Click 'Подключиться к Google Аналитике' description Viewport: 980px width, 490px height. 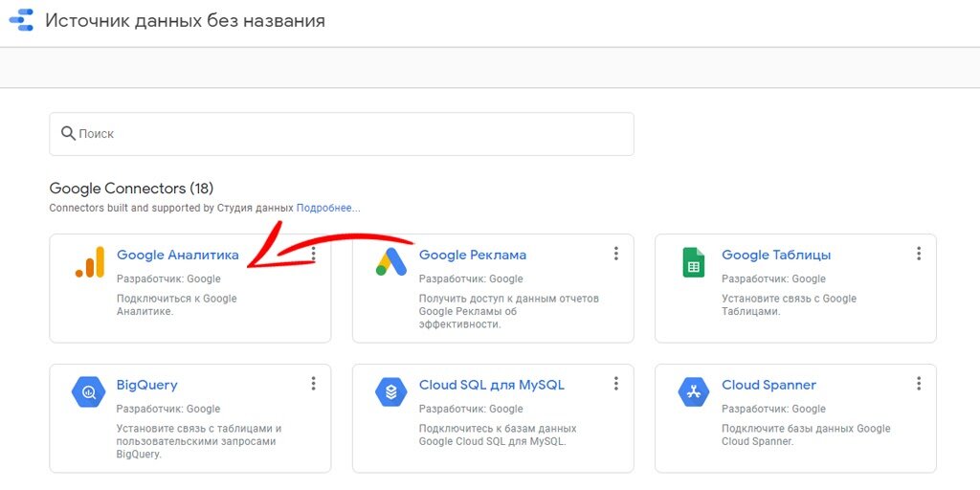(x=177, y=304)
